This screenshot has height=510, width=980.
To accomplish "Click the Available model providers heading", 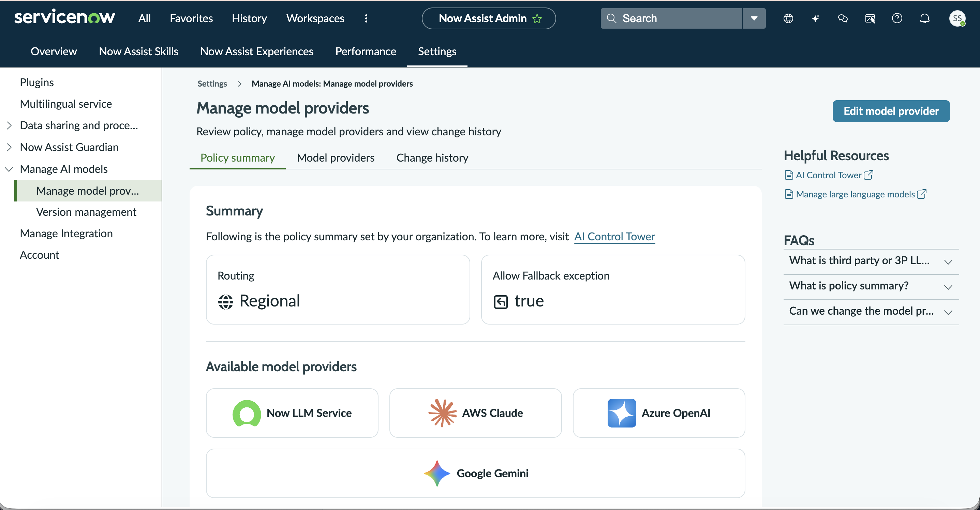I will coord(281,366).
